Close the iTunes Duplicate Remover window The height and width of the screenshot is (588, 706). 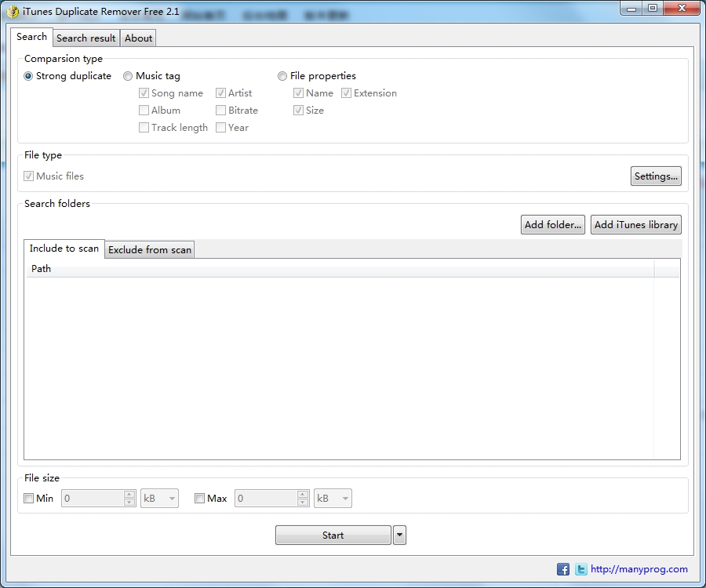tap(682, 9)
